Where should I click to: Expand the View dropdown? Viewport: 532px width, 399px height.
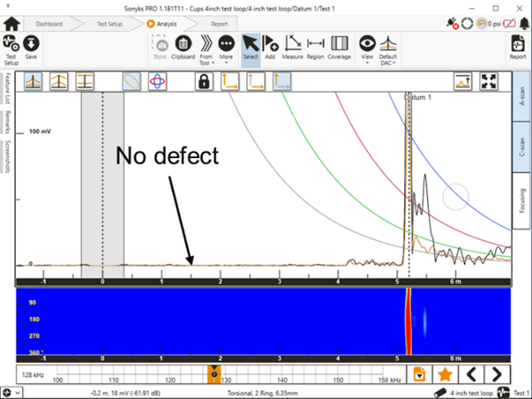point(367,49)
